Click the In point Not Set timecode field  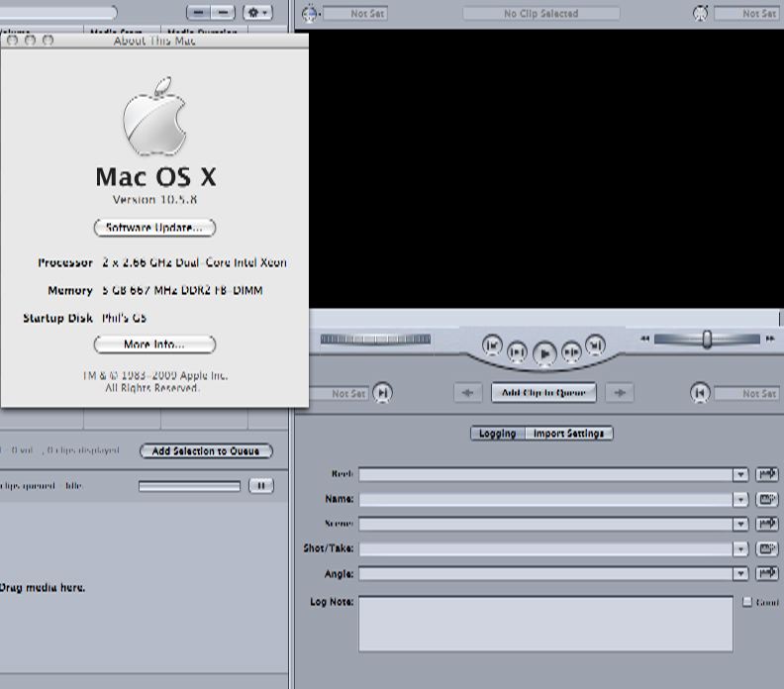coord(339,393)
